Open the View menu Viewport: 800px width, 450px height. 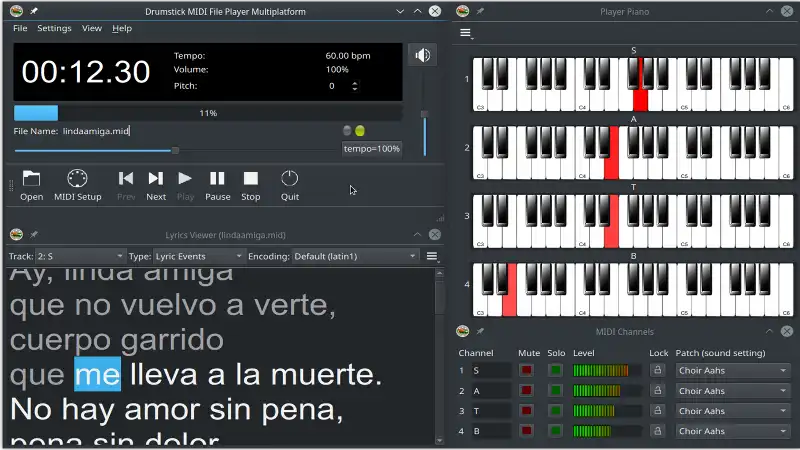click(92, 28)
